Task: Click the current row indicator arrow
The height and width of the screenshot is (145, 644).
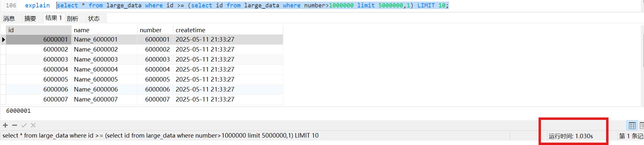Action: point(3,40)
